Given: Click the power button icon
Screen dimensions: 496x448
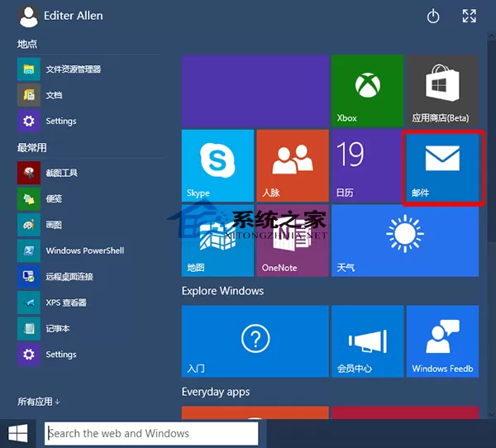Looking at the screenshot, I should [433, 16].
